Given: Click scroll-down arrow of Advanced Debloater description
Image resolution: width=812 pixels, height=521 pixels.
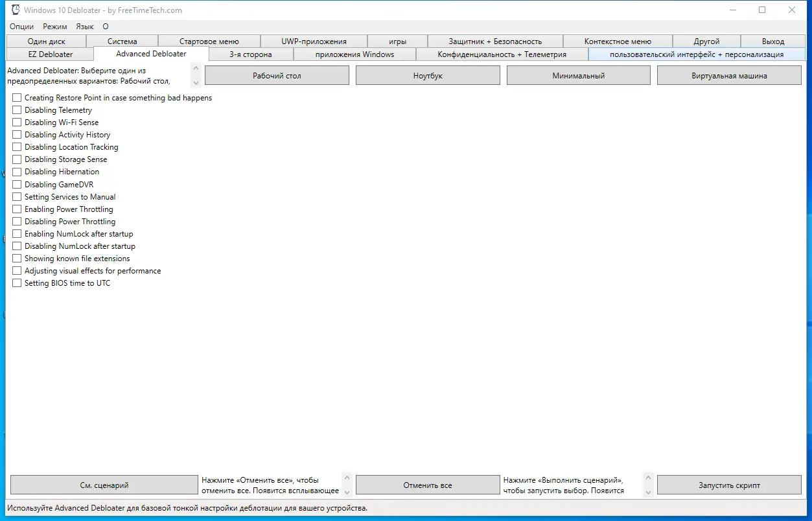Looking at the screenshot, I should (x=196, y=82).
